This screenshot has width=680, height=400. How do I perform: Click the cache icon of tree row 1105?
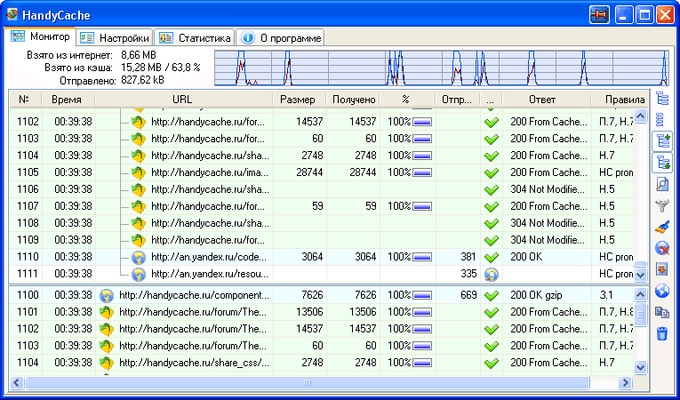pos(138,173)
